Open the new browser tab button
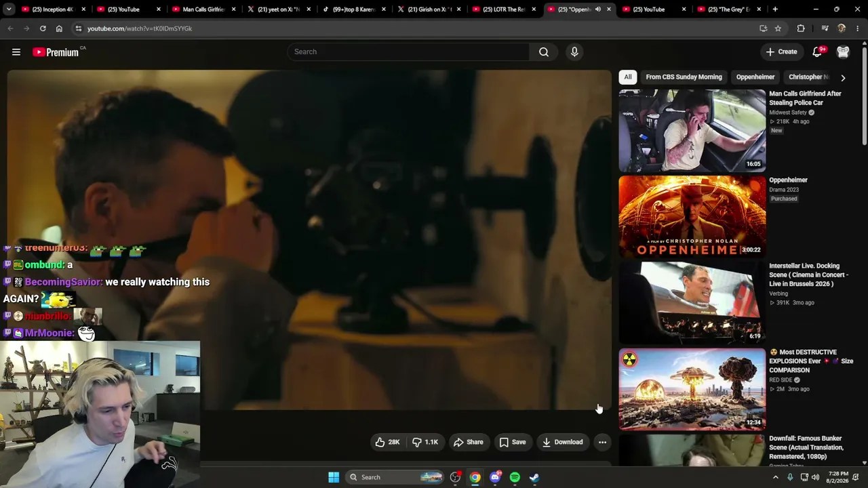868x488 pixels. click(x=775, y=9)
